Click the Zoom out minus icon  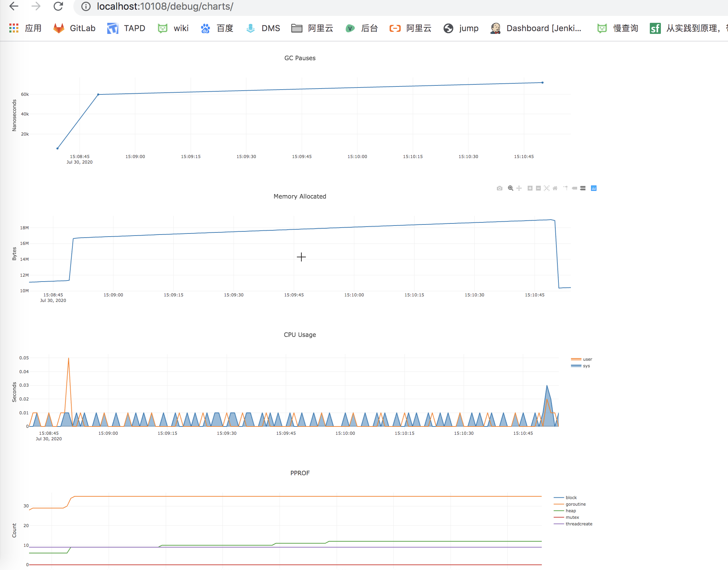tap(538, 188)
